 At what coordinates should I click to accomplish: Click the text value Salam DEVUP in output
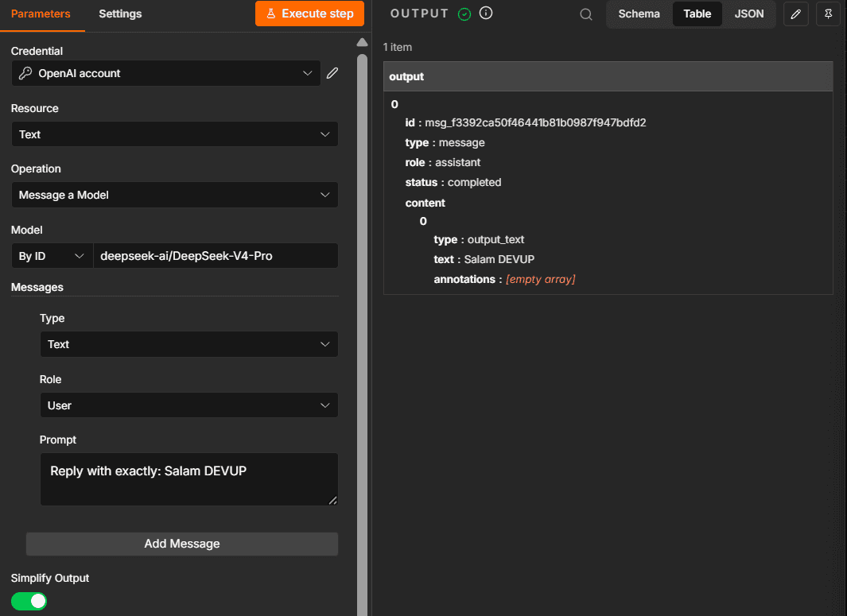click(x=499, y=259)
